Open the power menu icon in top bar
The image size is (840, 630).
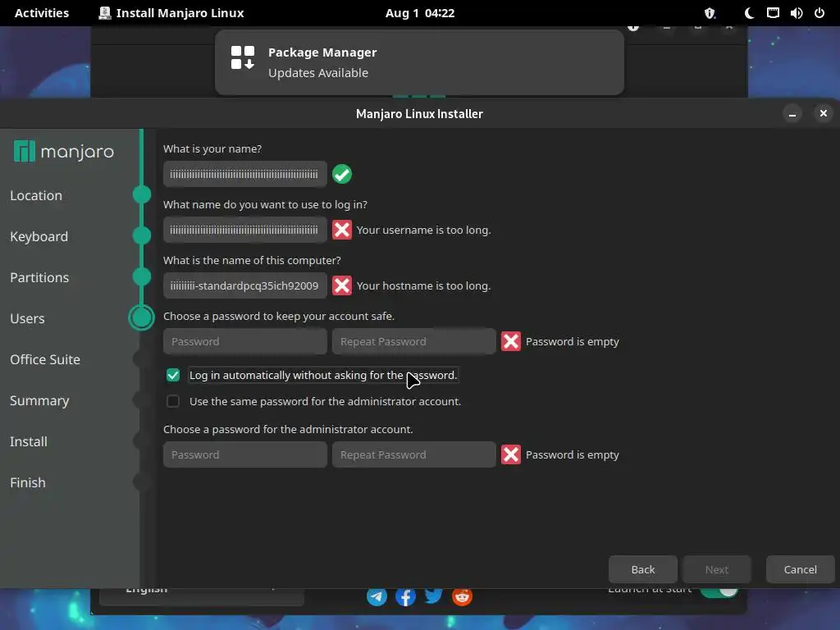pos(819,13)
